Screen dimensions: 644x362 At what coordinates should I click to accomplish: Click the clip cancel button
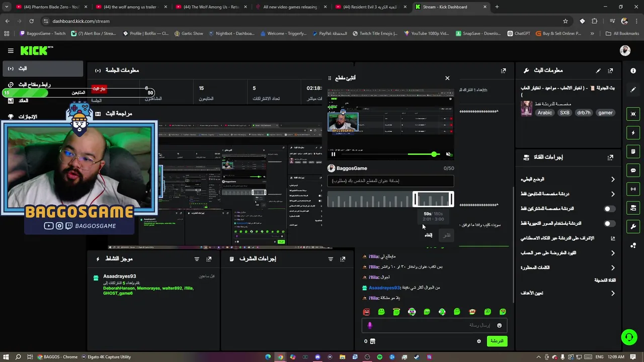[x=428, y=235]
